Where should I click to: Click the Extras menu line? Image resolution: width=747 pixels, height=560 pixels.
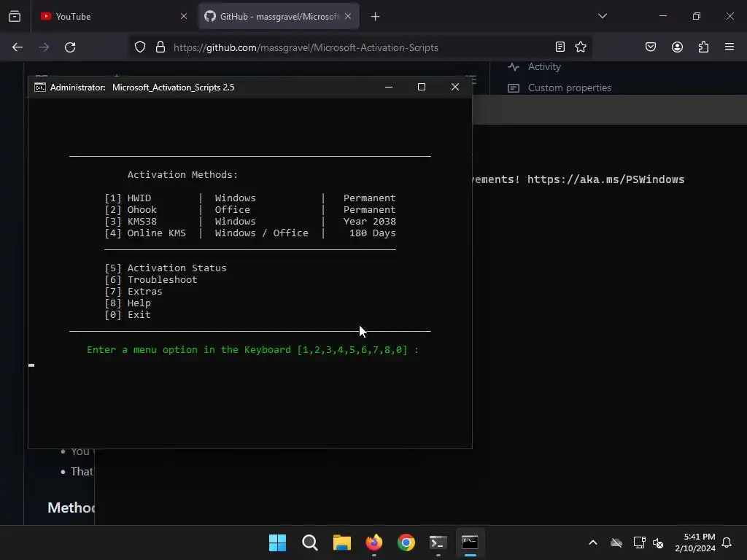133,292
